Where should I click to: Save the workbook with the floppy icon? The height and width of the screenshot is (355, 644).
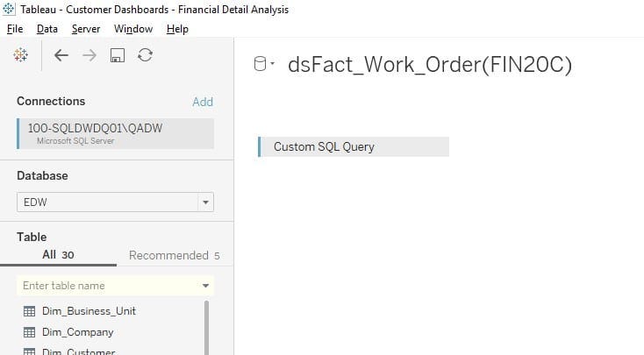(x=118, y=55)
